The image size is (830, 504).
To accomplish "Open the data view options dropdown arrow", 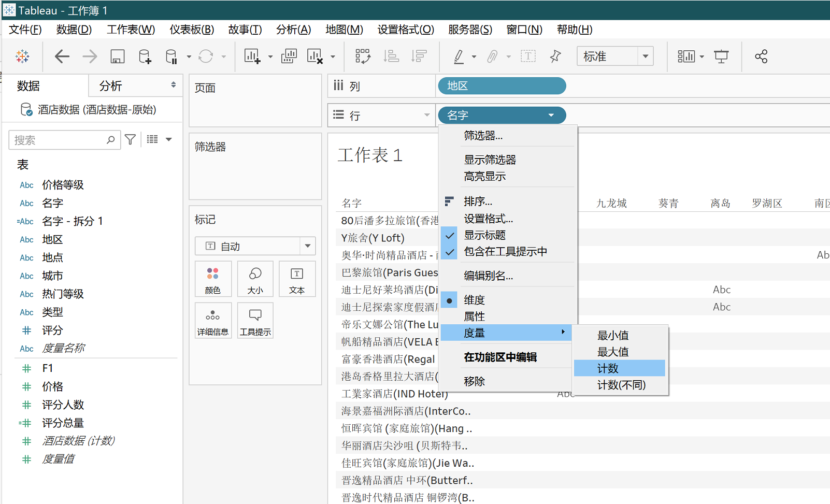I will [168, 139].
